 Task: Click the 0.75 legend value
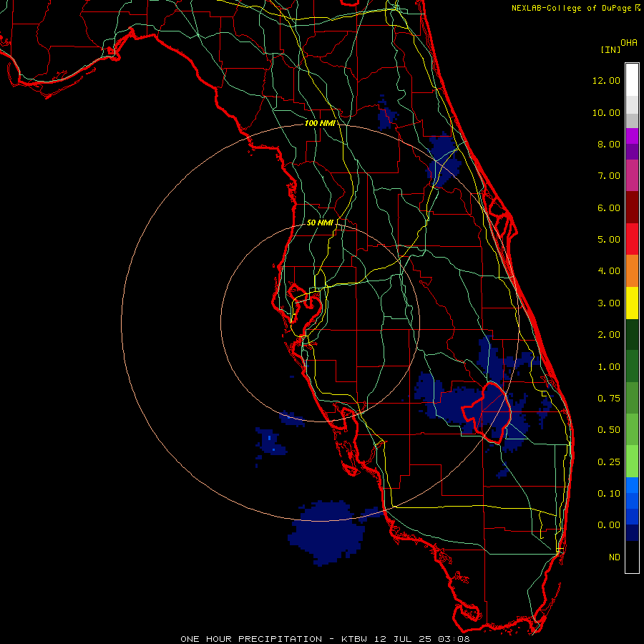tap(609, 399)
